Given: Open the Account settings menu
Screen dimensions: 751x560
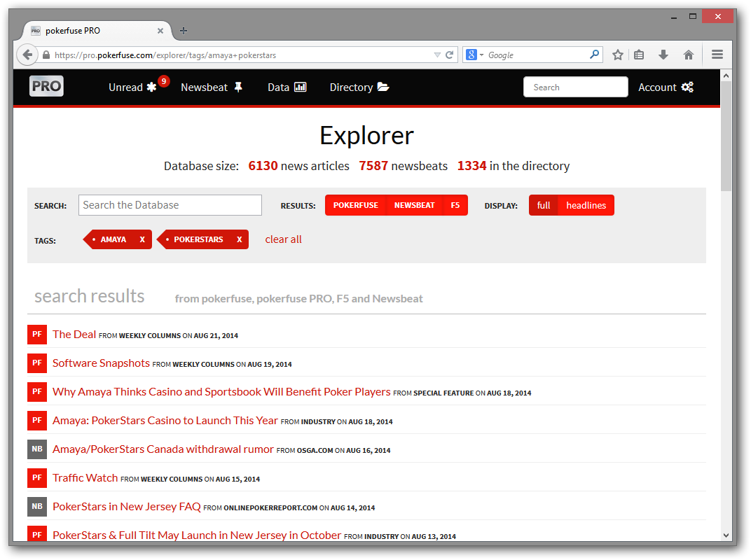Looking at the screenshot, I should (666, 87).
